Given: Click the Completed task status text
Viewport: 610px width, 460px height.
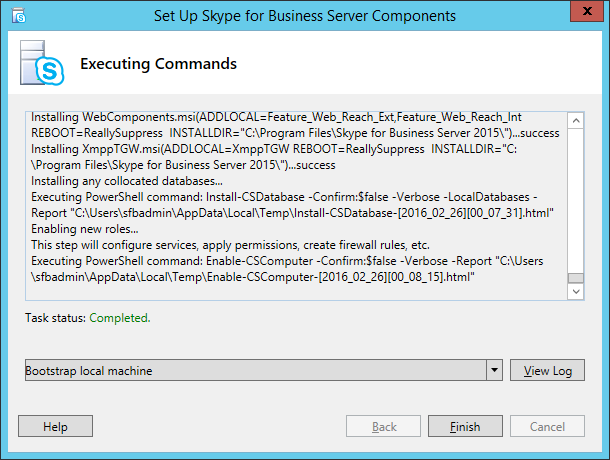Looking at the screenshot, I should pyautogui.click(x=120, y=318).
